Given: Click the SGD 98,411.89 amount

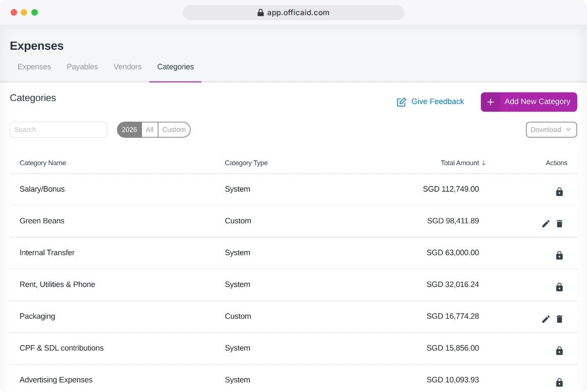Looking at the screenshot, I should tap(453, 221).
